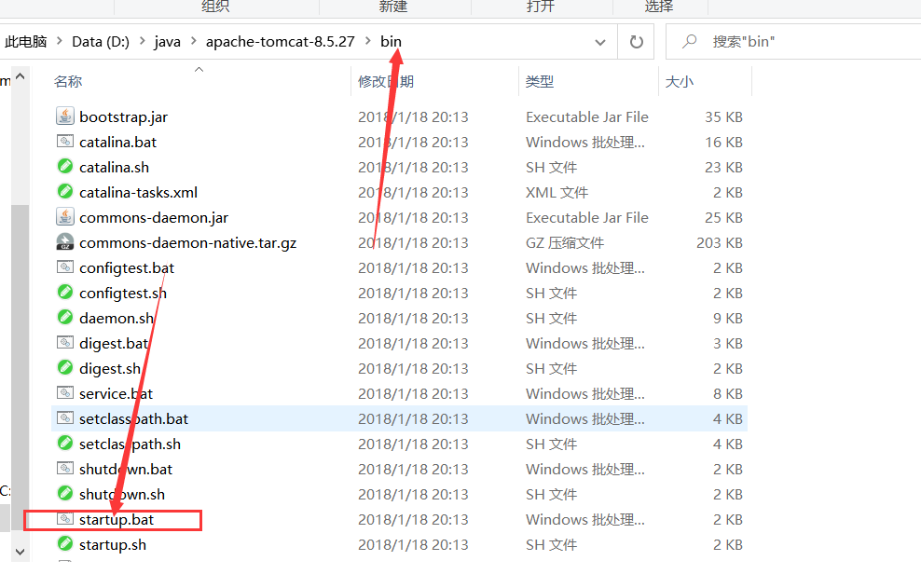The width and height of the screenshot is (921, 588).
Task: Select the setclasspath.bat file name
Action: click(x=134, y=418)
